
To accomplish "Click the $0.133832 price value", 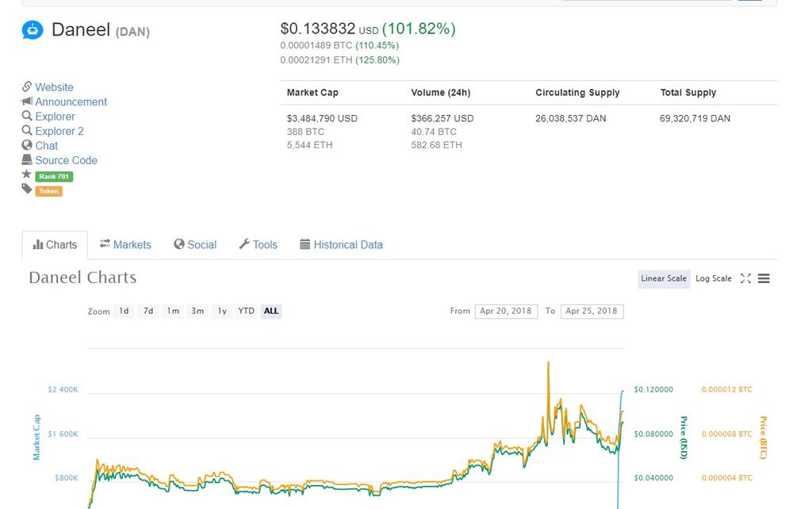I will [317, 29].
